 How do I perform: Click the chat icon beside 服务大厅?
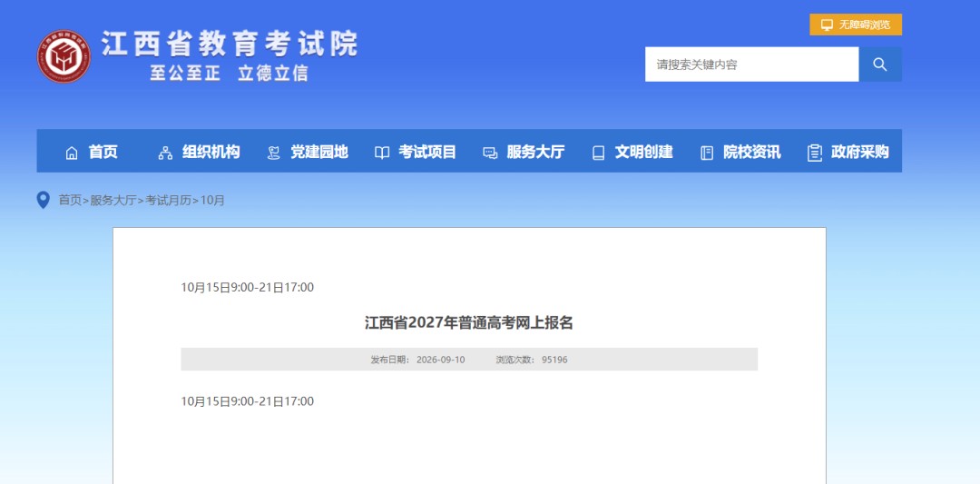pyautogui.click(x=490, y=153)
